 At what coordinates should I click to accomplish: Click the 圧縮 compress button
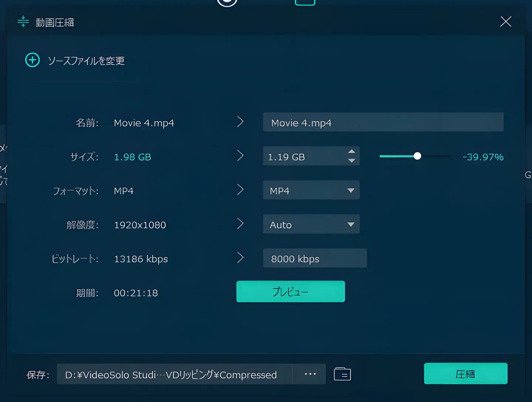click(x=465, y=374)
